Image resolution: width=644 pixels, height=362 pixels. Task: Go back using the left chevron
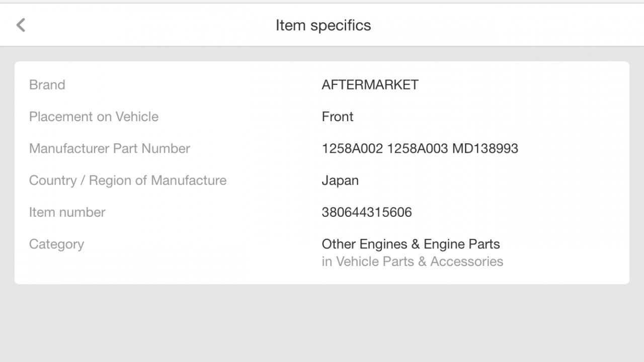[x=21, y=25]
